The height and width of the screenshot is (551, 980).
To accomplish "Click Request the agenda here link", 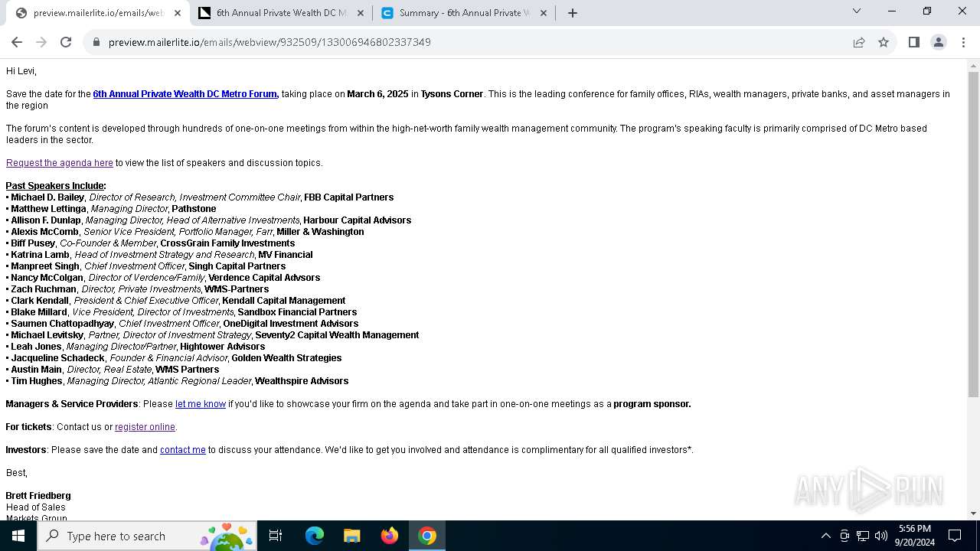I will tap(60, 163).
